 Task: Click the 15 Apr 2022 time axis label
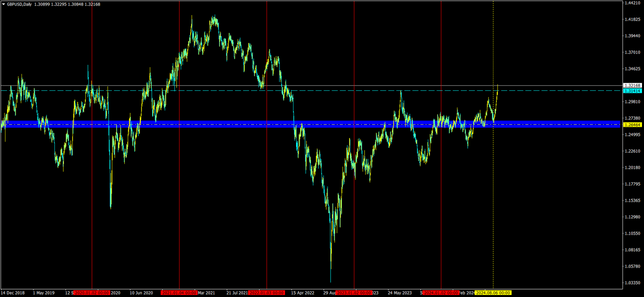click(x=303, y=293)
